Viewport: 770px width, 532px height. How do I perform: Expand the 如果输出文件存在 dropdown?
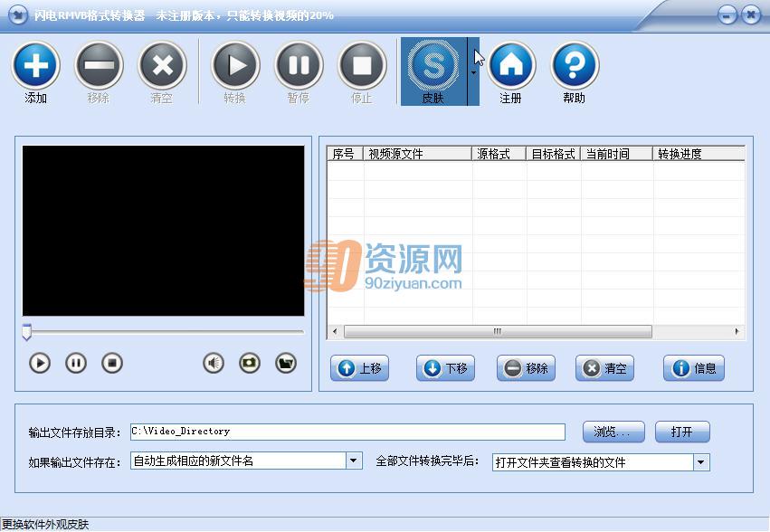tap(353, 461)
